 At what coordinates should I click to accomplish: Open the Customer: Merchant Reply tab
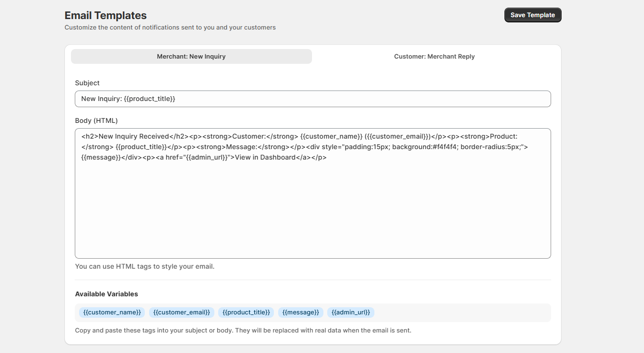434,57
